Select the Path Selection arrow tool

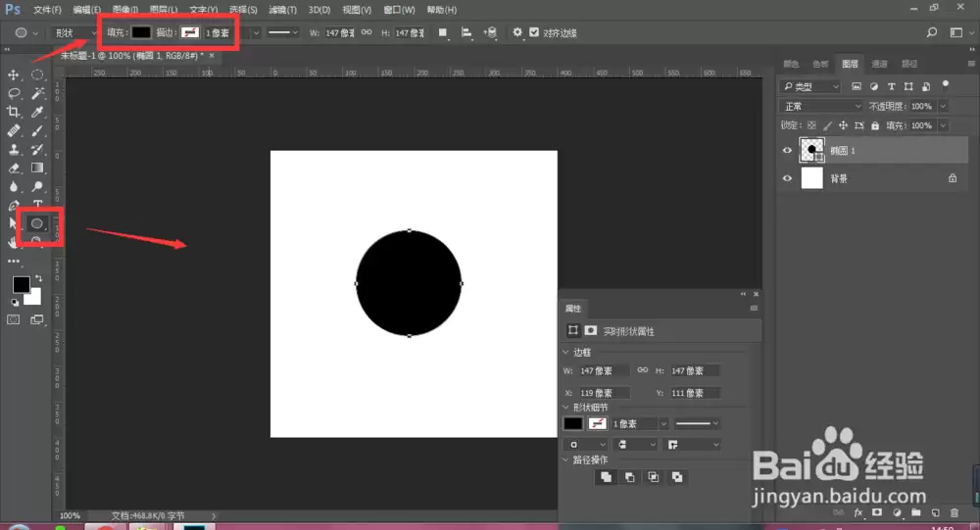tap(13, 223)
